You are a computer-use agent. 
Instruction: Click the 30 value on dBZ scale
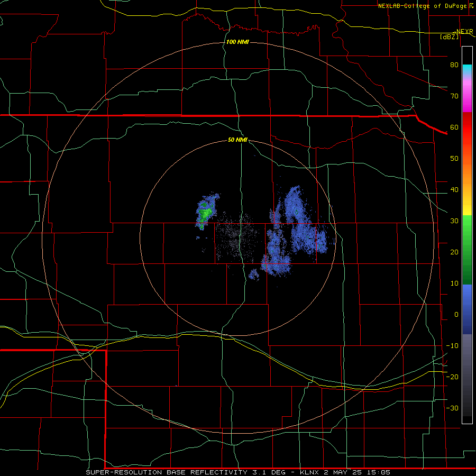click(454, 221)
